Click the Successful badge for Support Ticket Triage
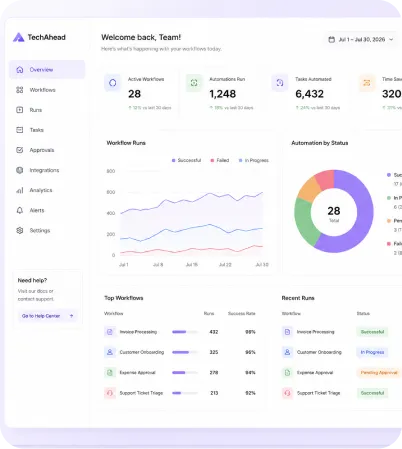 tap(372, 393)
